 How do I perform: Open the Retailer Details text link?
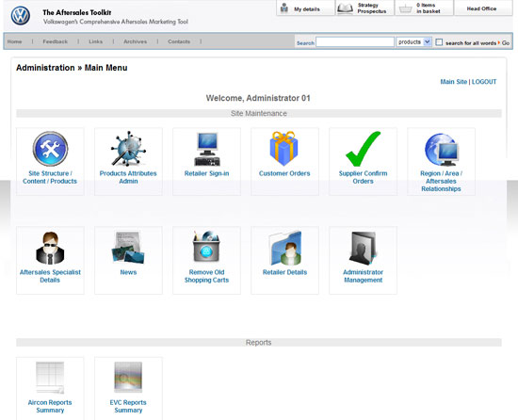coord(284,272)
